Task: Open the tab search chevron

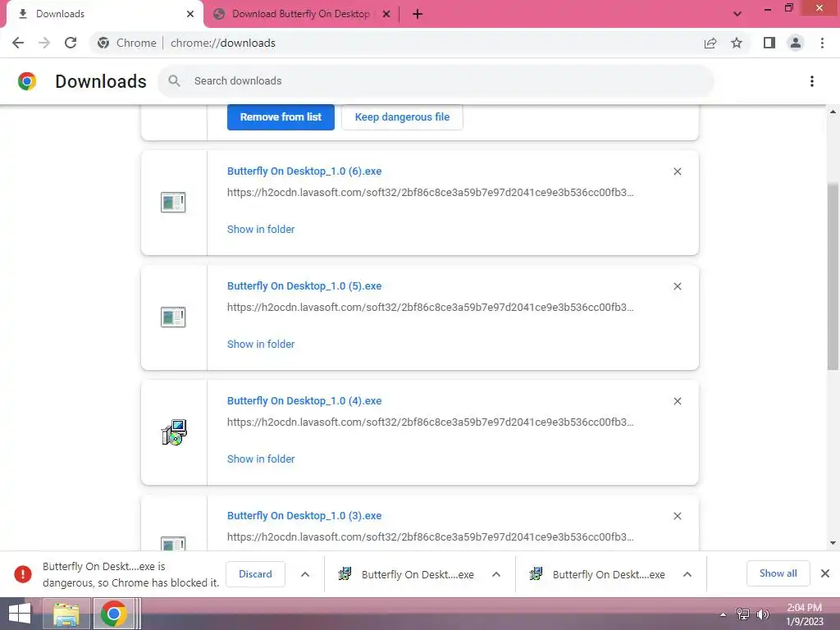Action: (x=737, y=14)
